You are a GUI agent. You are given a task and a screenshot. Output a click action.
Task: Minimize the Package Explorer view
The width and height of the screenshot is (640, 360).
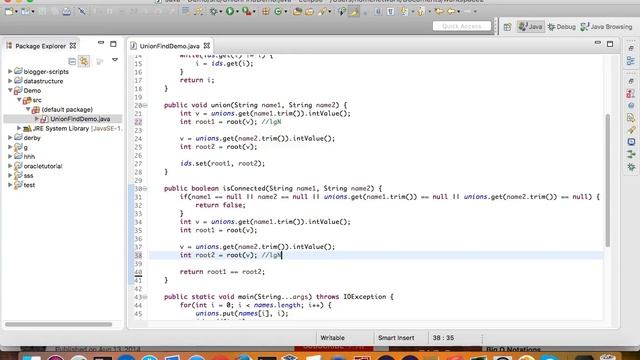pos(101,42)
